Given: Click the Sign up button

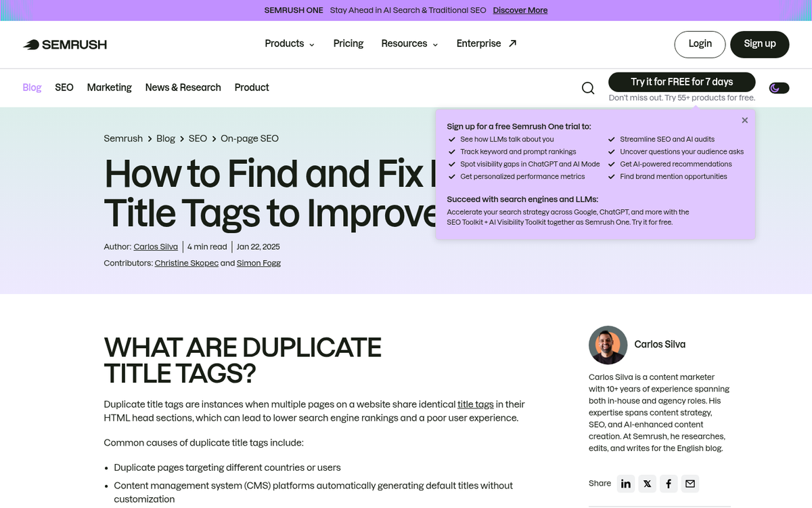Looking at the screenshot, I should click(759, 43).
